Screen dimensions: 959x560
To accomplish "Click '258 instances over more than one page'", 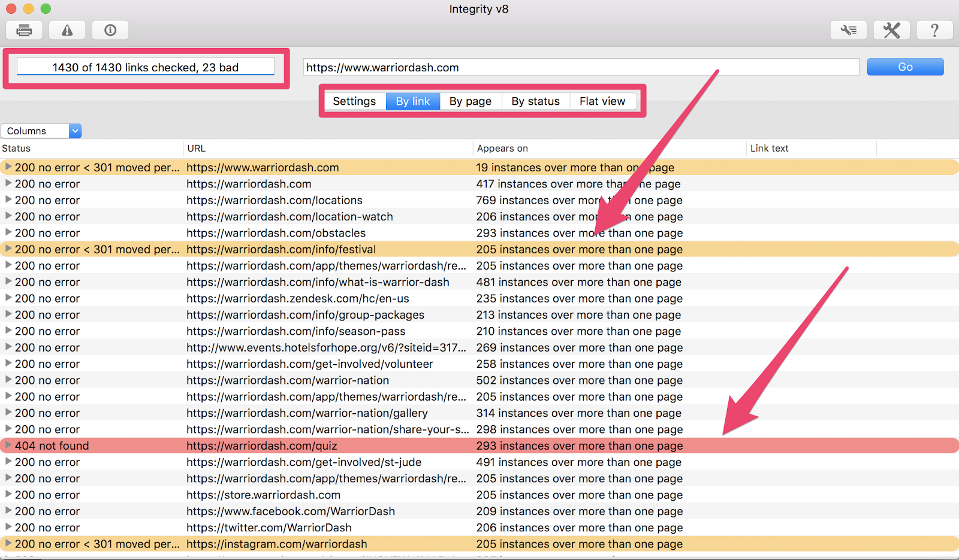I will pos(580,364).
